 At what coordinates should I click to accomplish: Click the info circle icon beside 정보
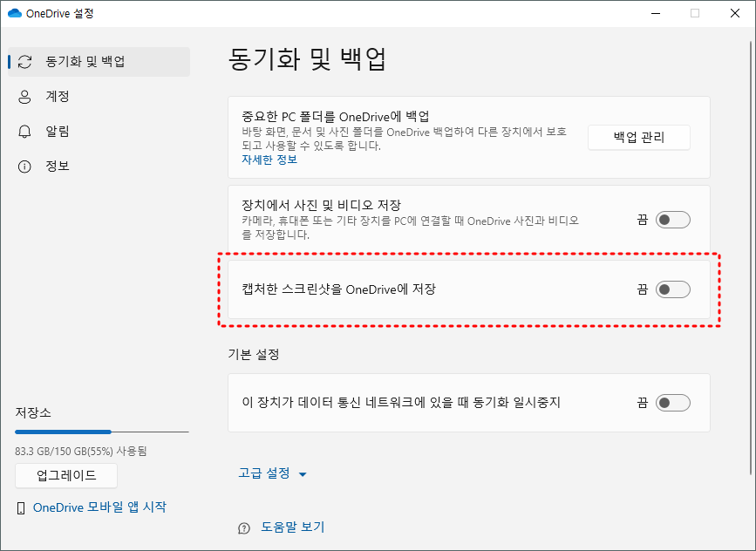tap(24, 167)
